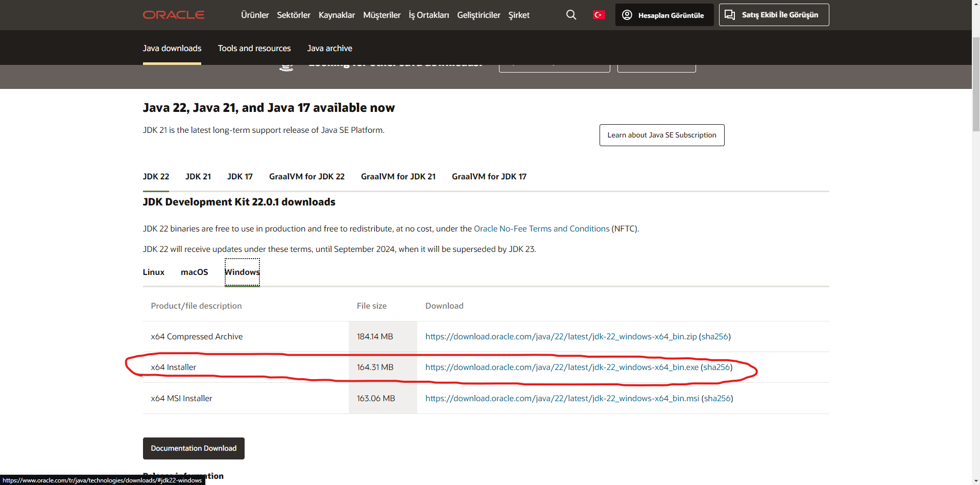980x485 pixels.
Task: Switch to the JDK 21 tab
Action: point(198,176)
